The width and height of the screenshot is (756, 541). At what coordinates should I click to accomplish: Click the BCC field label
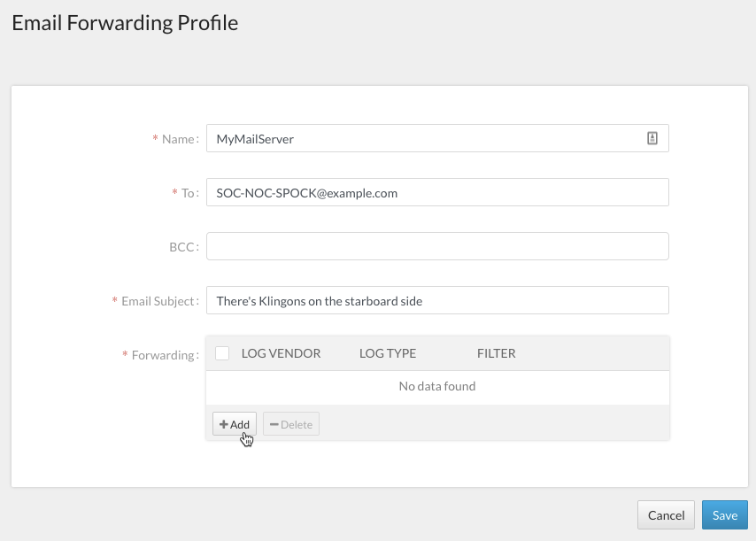(x=183, y=247)
